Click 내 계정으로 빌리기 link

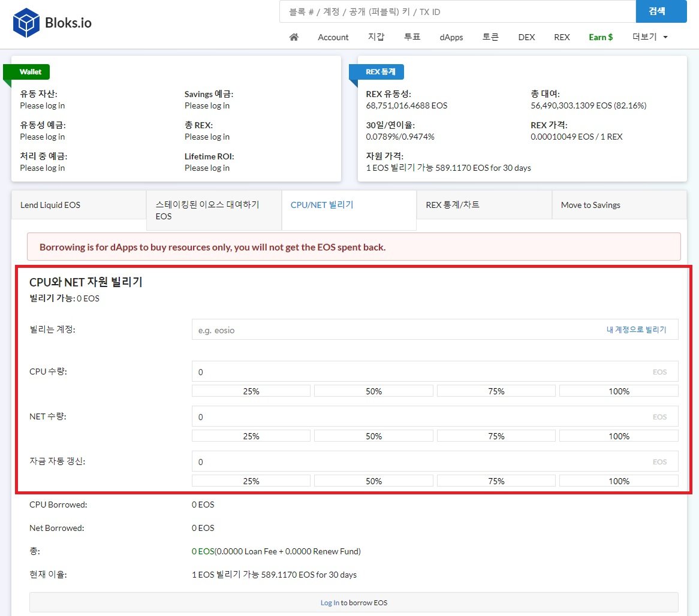[636, 330]
